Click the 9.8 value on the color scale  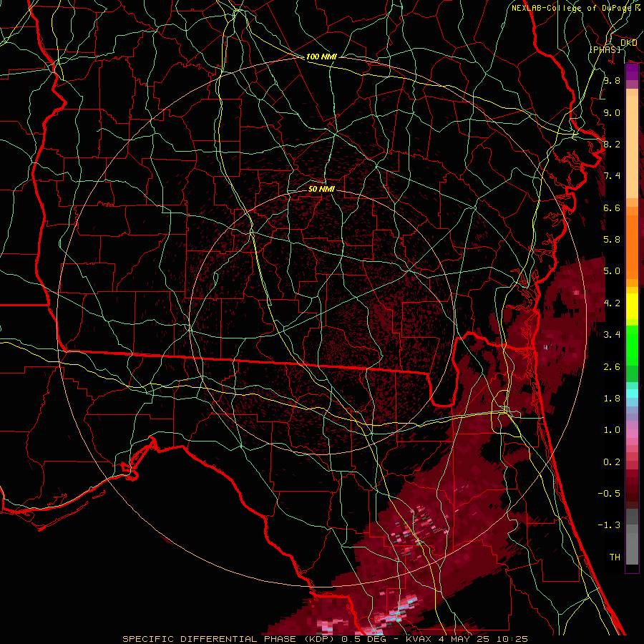tap(612, 80)
